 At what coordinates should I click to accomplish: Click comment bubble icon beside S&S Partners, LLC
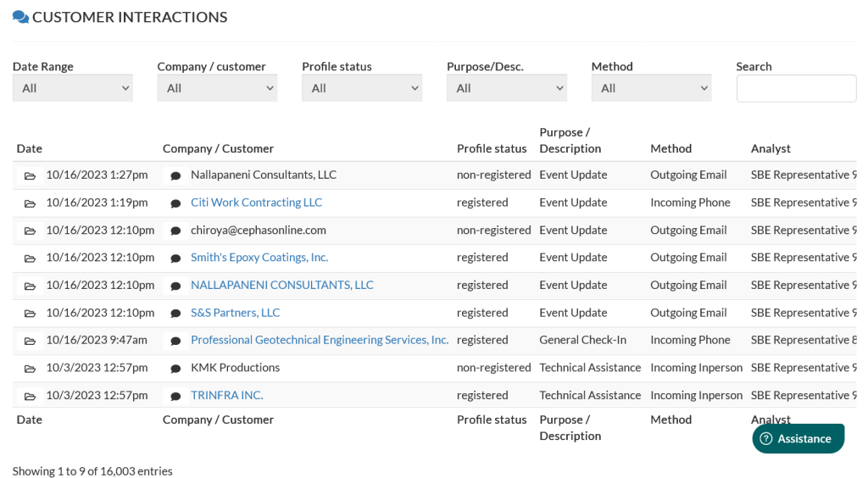coord(175,314)
